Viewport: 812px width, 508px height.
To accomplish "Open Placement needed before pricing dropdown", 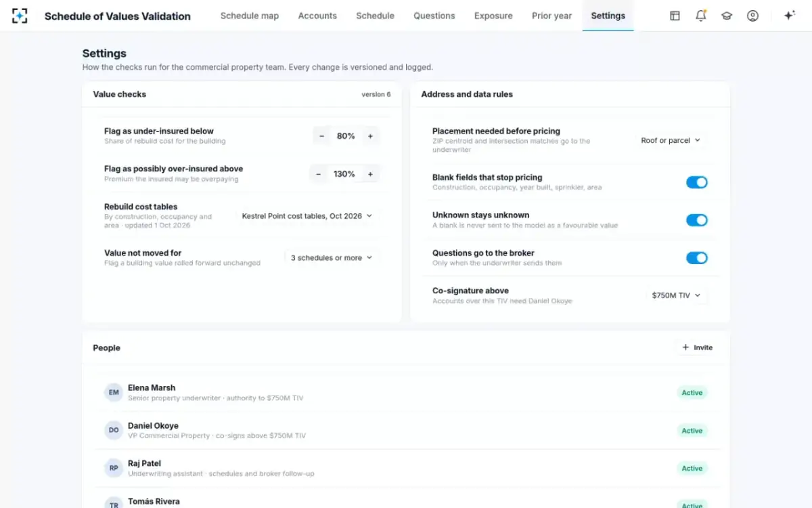I will coord(671,141).
